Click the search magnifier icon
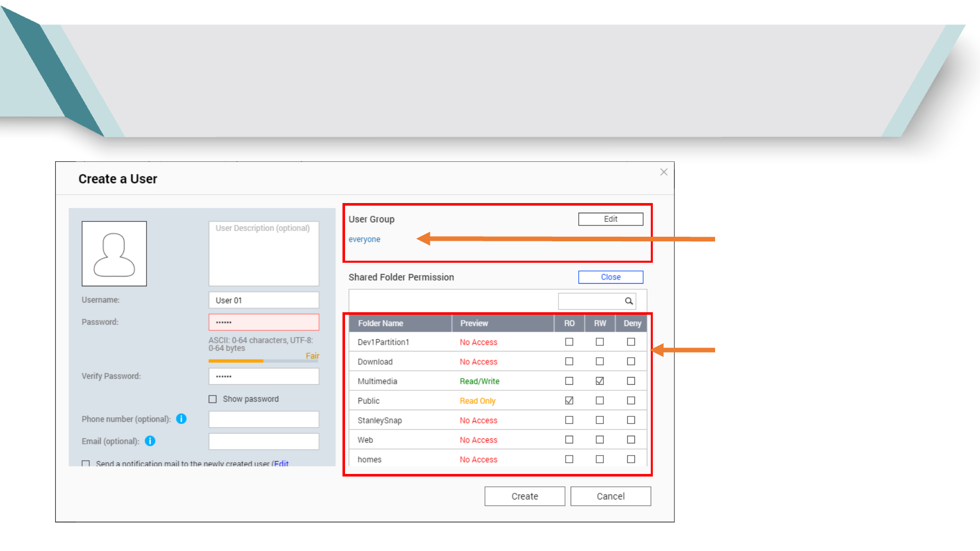The height and width of the screenshot is (551, 980). [629, 301]
